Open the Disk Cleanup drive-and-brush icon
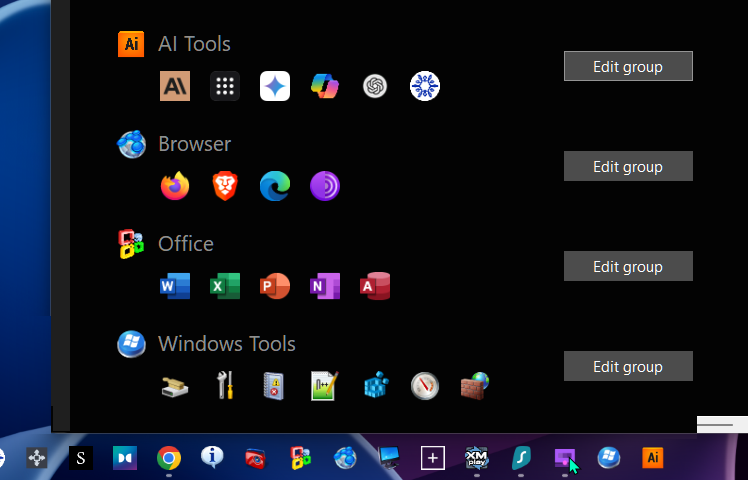 [175, 386]
